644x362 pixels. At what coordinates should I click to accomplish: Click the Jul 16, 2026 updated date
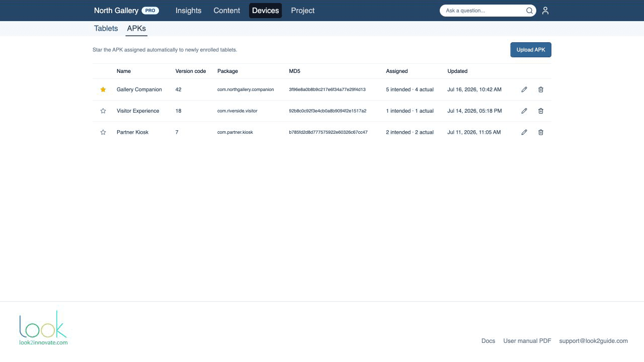click(x=474, y=89)
